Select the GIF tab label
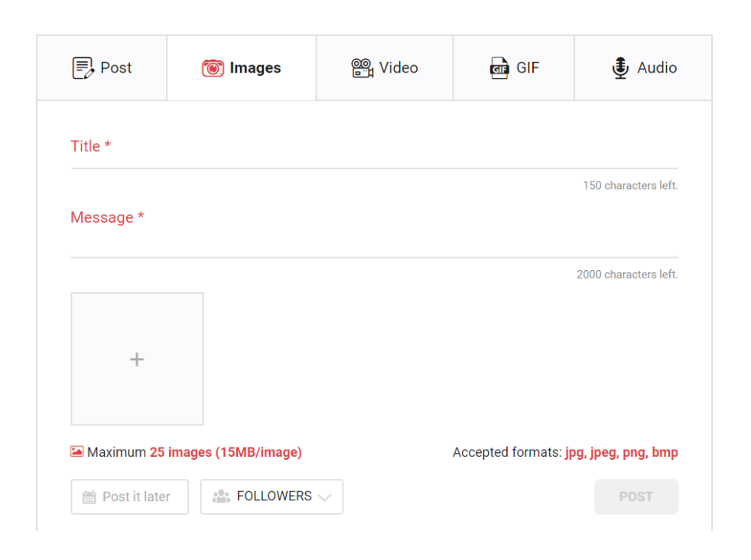 [x=528, y=68]
